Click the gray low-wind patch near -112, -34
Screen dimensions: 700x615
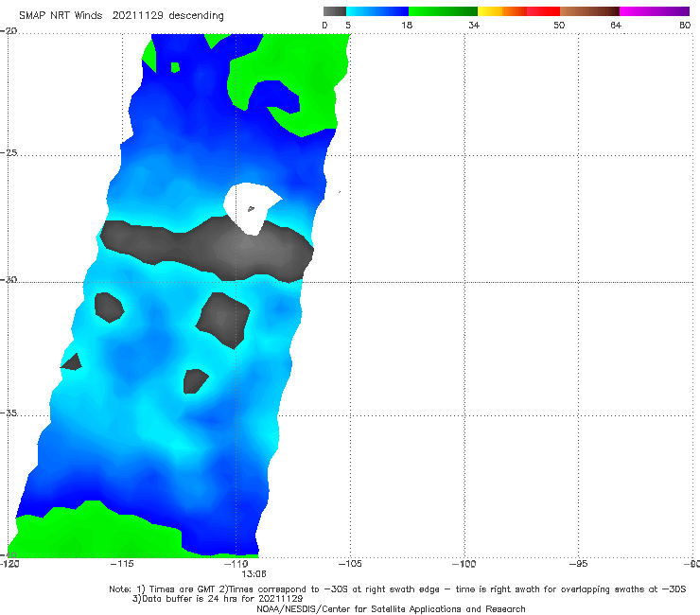(195, 381)
